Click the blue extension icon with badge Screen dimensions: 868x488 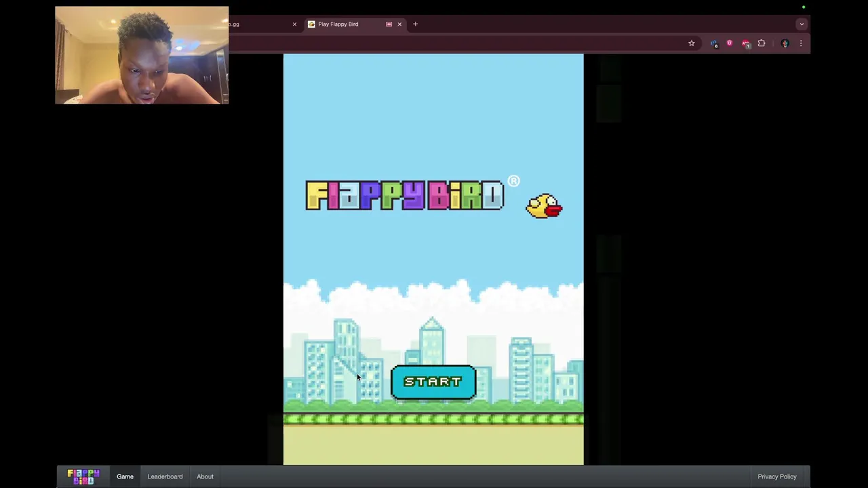tap(714, 43)
